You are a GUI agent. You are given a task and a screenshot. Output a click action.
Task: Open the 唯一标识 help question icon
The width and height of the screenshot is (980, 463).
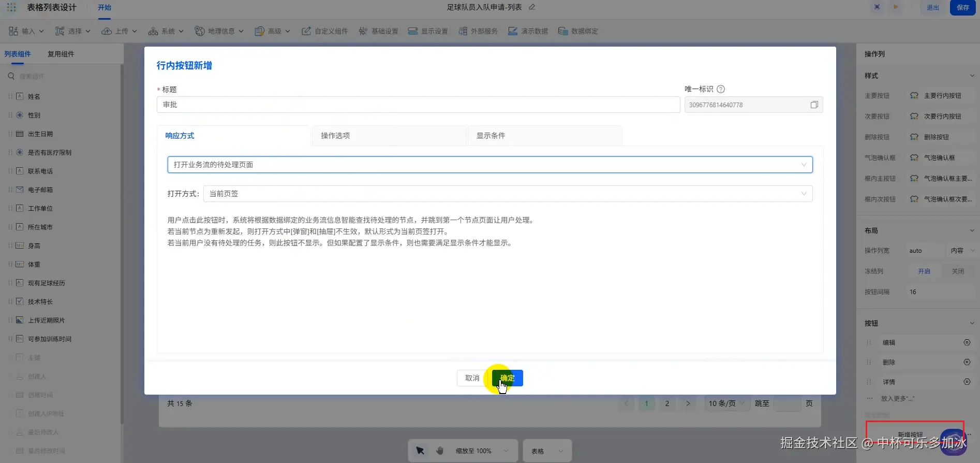click(721, 89)
